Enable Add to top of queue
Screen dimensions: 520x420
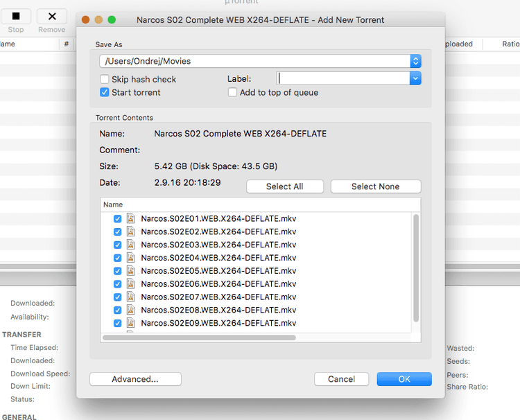232,92
